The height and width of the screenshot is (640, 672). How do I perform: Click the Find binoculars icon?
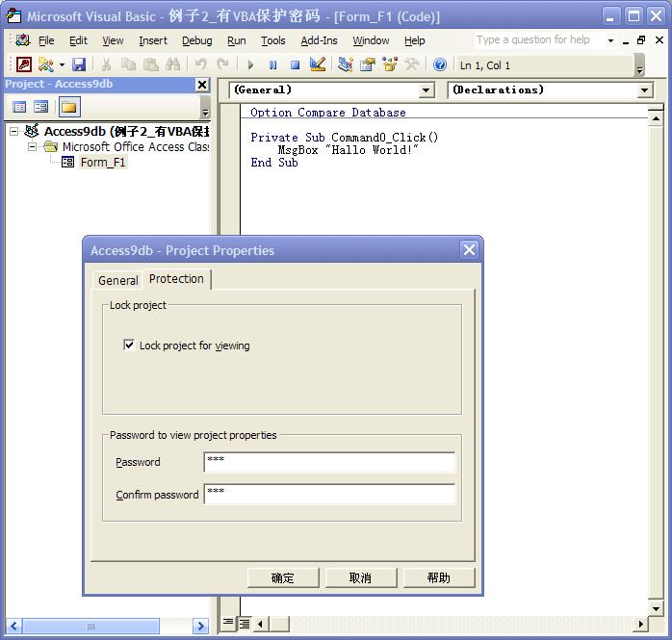tap(172, 64)
